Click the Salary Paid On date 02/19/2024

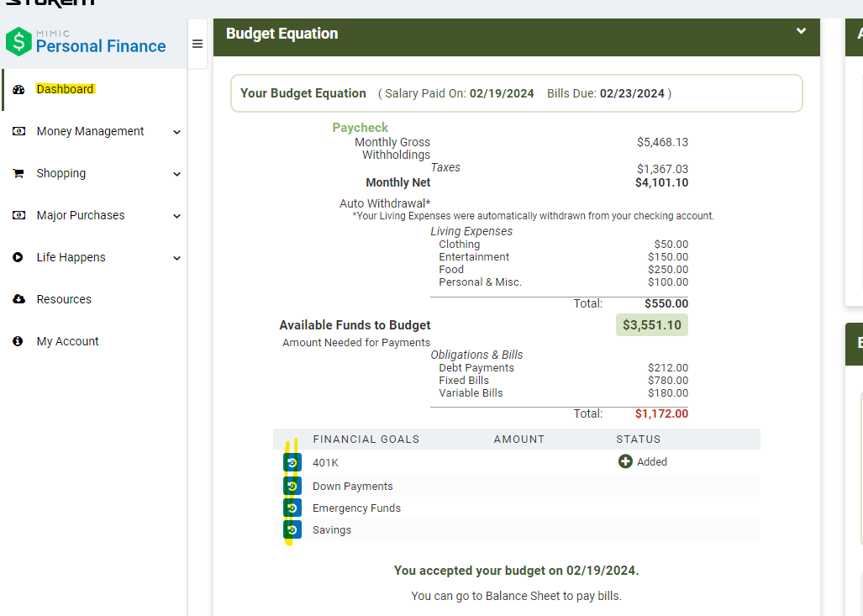(x=502, y=93)
